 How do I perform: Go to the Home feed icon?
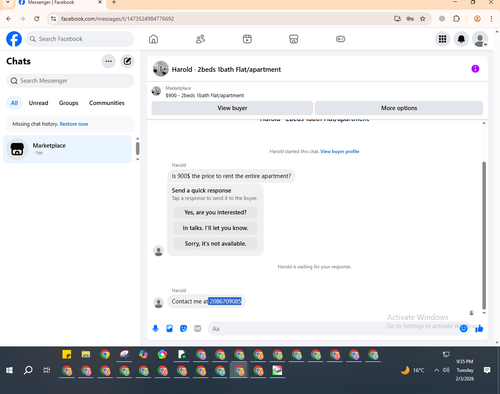click(x=153, y=39)
